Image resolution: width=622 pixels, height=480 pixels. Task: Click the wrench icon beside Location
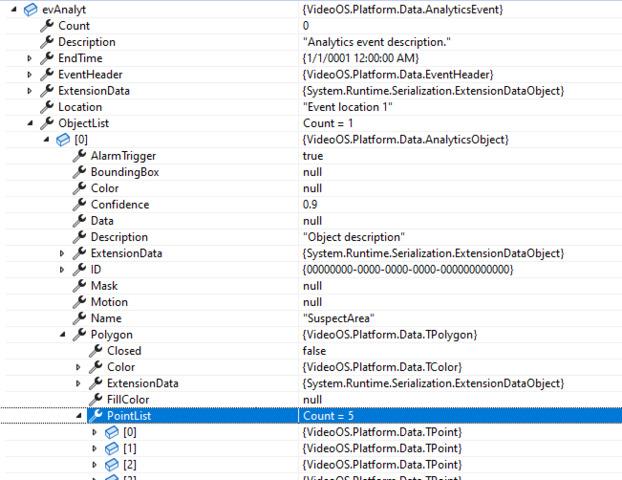46,107
